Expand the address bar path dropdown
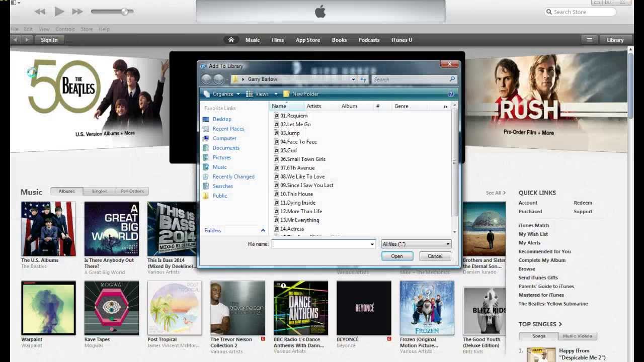This screenshot has width=644, height=362. coord(353,79)
